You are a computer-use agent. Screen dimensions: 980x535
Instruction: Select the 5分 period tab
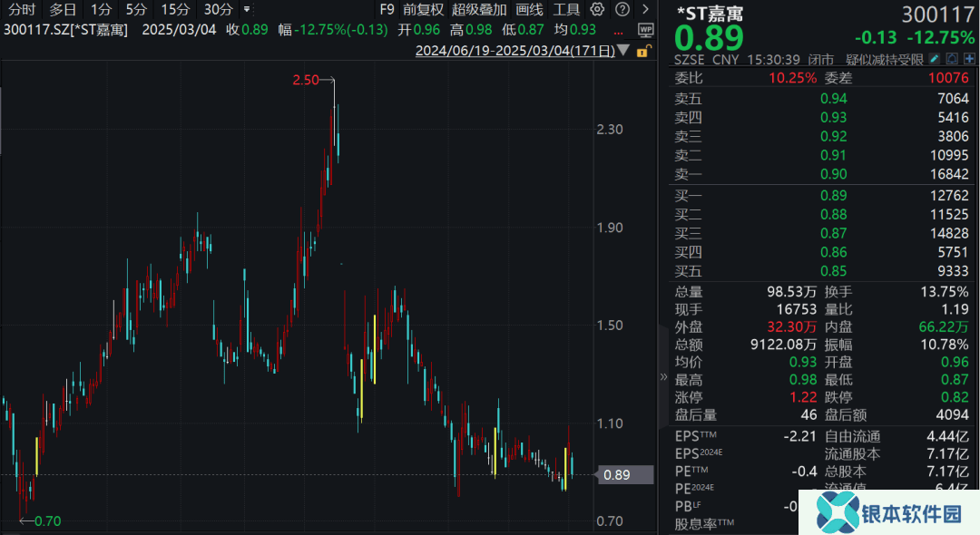[x=135, y=9]
